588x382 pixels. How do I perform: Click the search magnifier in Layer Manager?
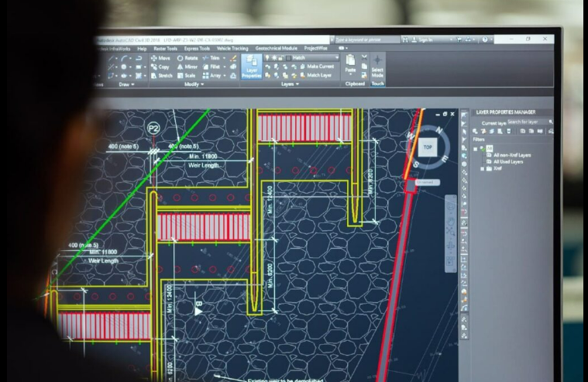551,122
